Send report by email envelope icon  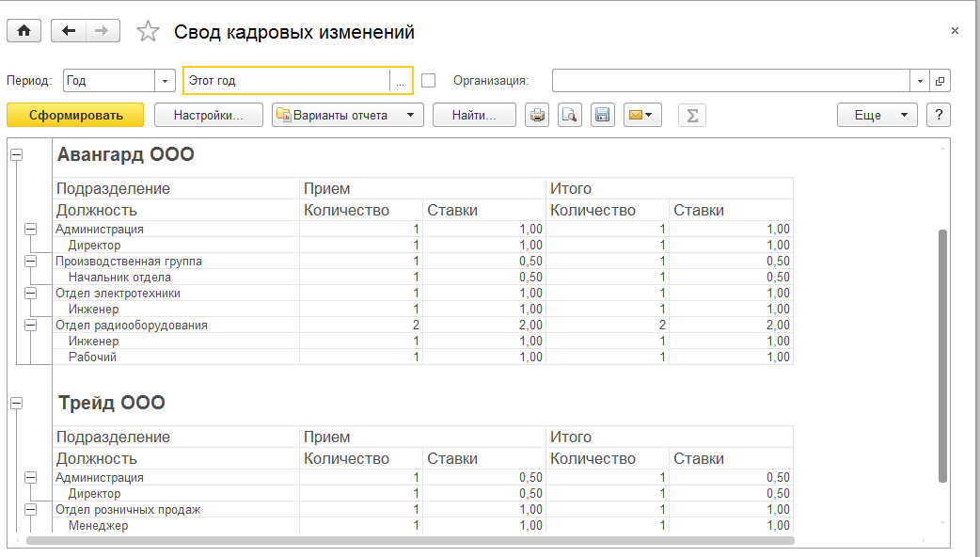pos(641,116)
